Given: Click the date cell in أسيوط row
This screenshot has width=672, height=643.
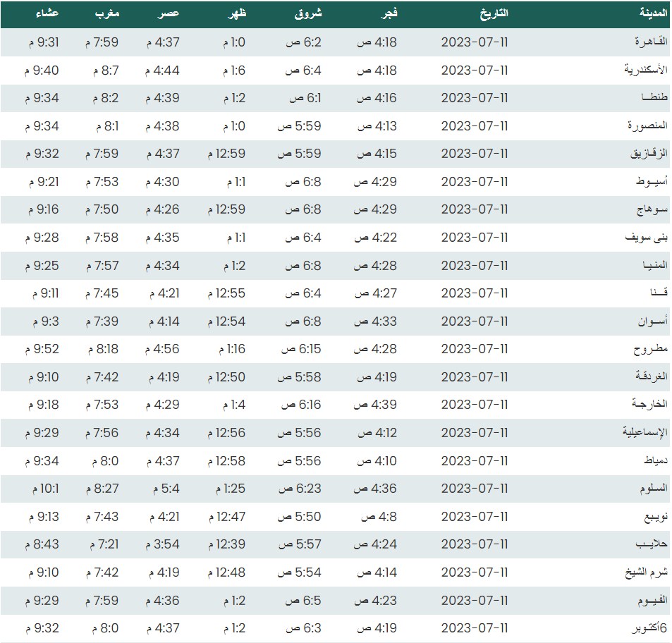Looking at the screenshot, I should tap(474, 182).
